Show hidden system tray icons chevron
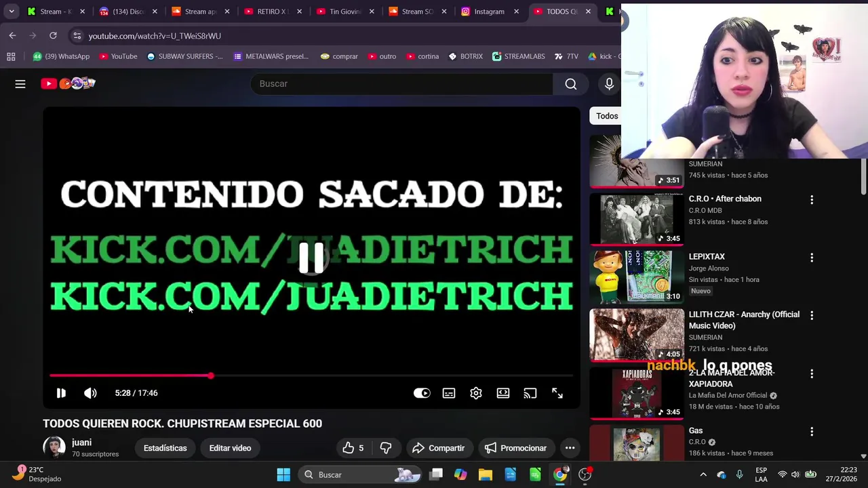 (x=703, y=474)
